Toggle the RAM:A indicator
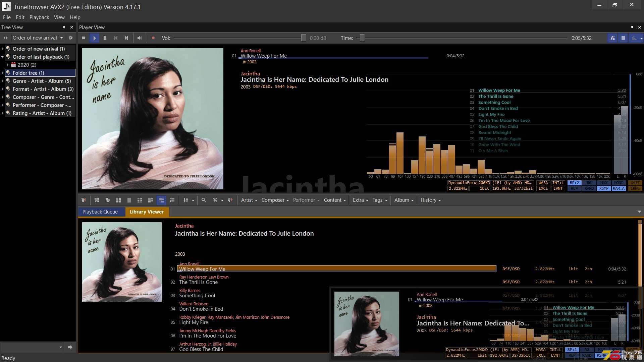 619,189
